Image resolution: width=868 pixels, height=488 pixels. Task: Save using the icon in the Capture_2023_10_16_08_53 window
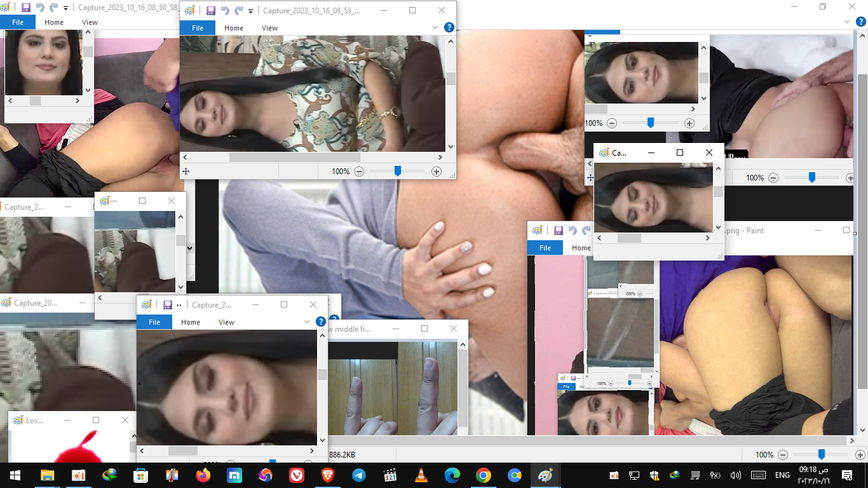click(x=211, y=11)
